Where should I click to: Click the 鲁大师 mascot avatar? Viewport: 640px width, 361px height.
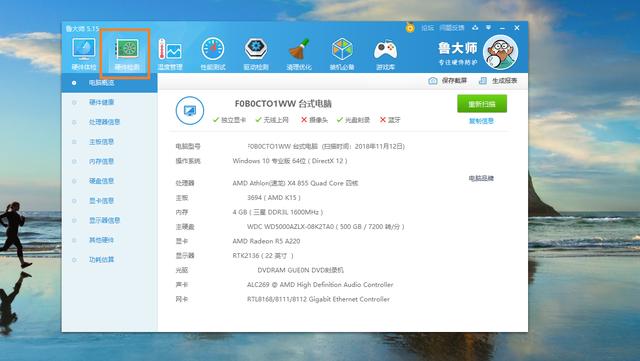(x=500, y=52)
